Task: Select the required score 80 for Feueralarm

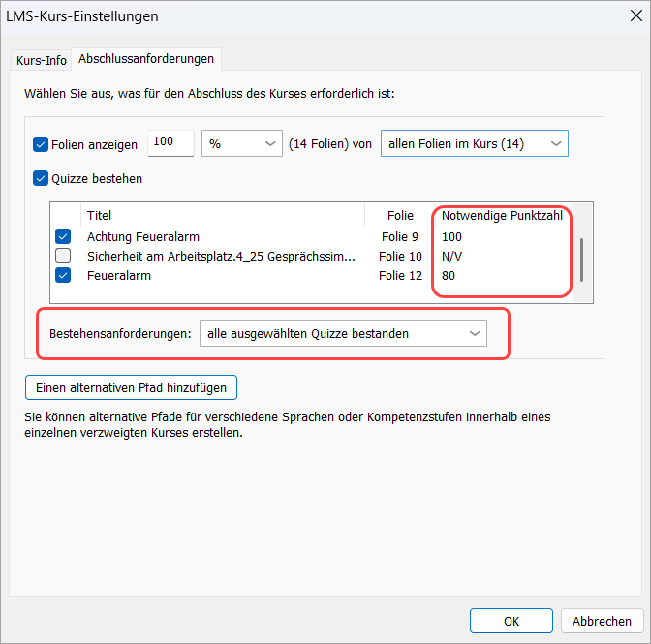Action: pos(449,276)
